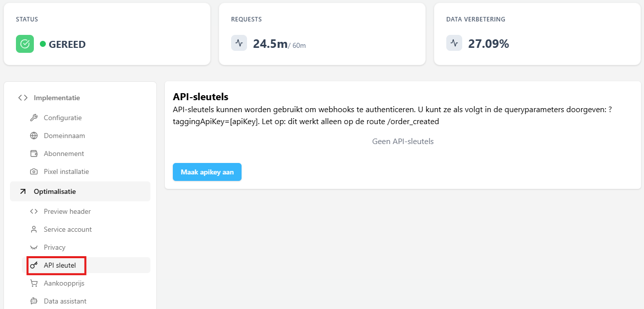Click the wrench icon beside Configuratie
Image resolution: width=644 pixels, height=309 pixels.
pos(34,118)
